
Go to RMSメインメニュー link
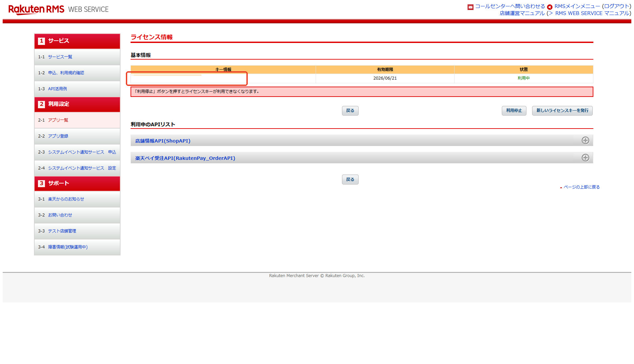577,6
